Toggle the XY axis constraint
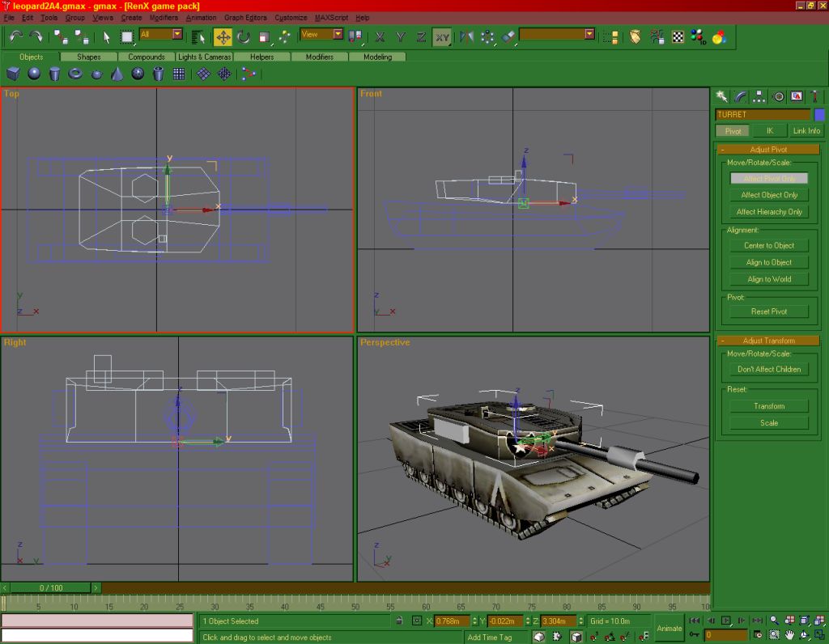This screenshot has width=829, height=644. click(x=441, y=36)
